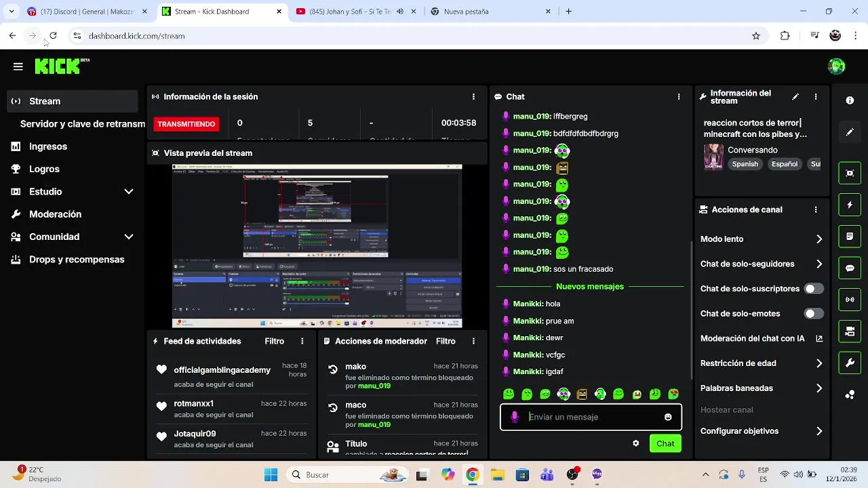Screen dimensions: 868x488
Task: Click the pencil icon in the right sidebar
Action: pyautogui.click(x=850, y=131)
